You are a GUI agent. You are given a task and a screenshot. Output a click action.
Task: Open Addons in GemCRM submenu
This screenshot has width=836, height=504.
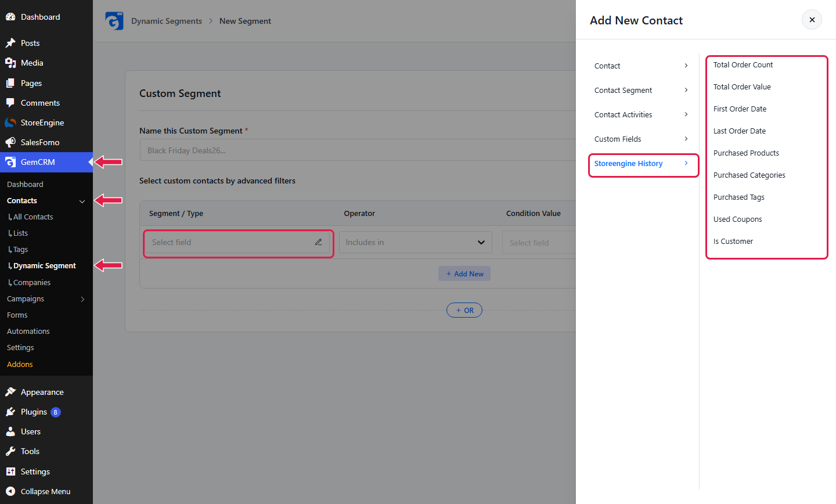point(20,364)
